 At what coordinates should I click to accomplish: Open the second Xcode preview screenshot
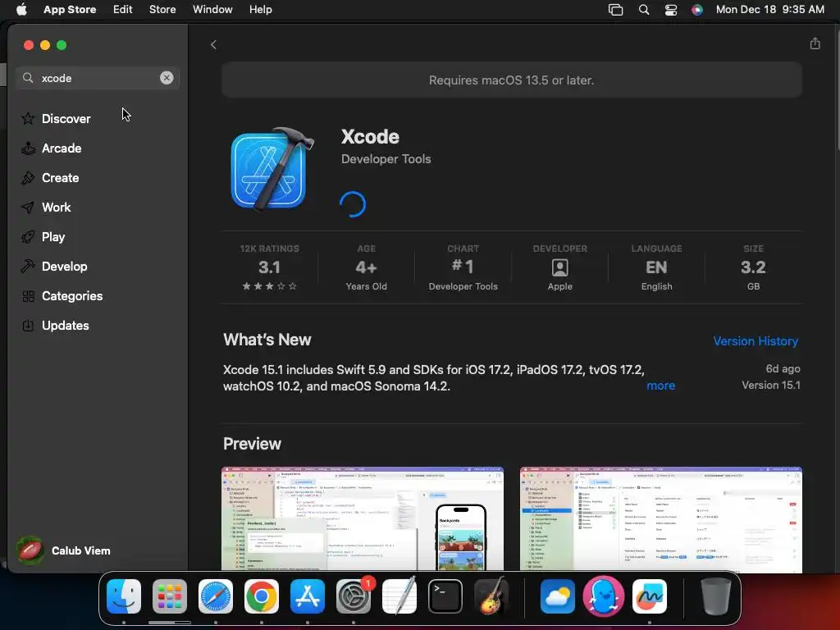click(660, 518)
